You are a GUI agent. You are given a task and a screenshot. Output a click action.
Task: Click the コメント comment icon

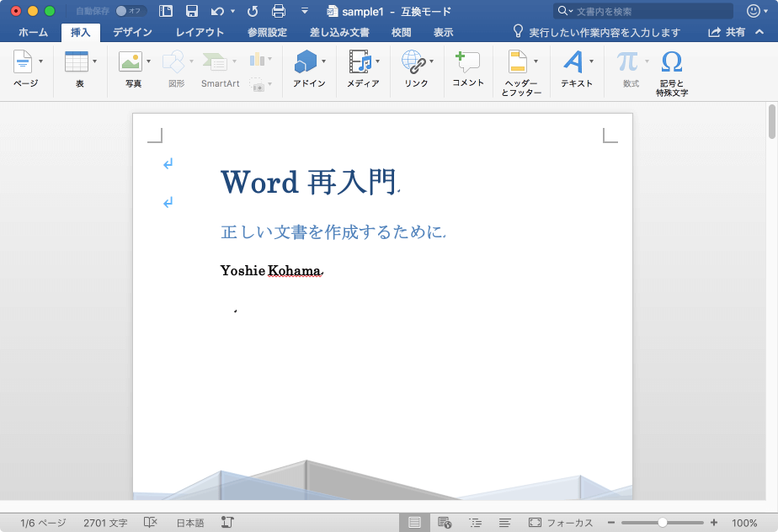click(467, 62)
